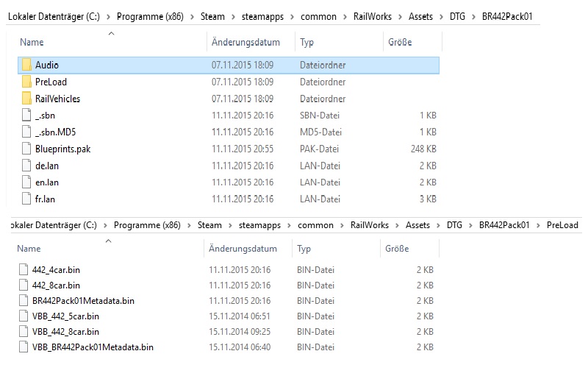Expand chevron after common in top path
Viewport: 588px width, 376px height.
345,17
